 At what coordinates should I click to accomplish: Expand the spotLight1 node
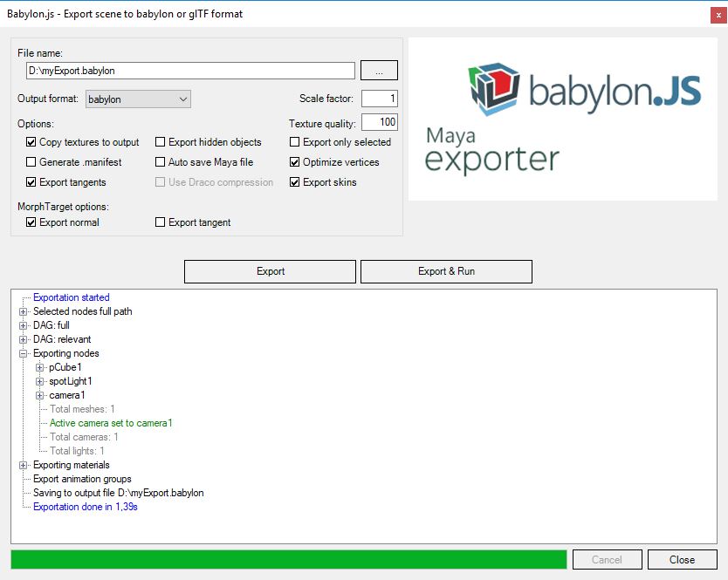coord(40,381)
